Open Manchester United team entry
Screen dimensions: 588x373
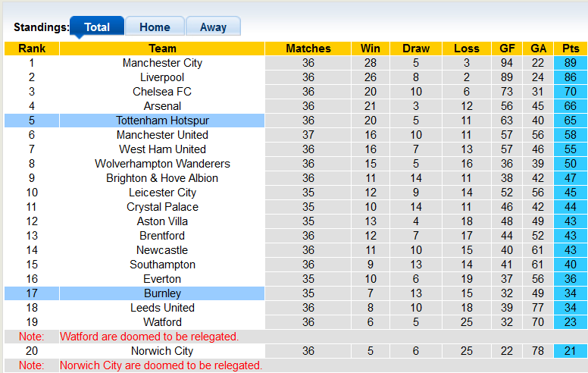click(162, 135)
